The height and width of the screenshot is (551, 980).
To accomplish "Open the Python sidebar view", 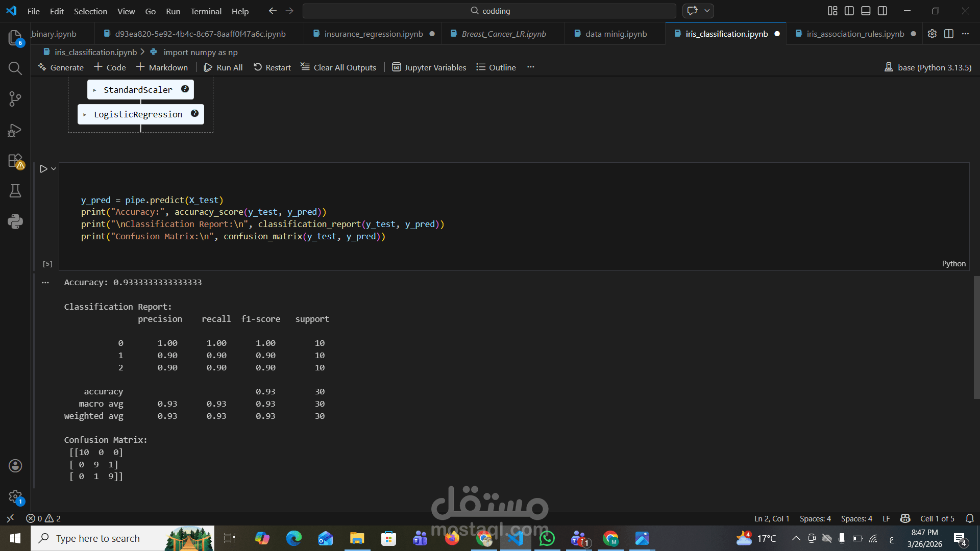I will [15, 221].
